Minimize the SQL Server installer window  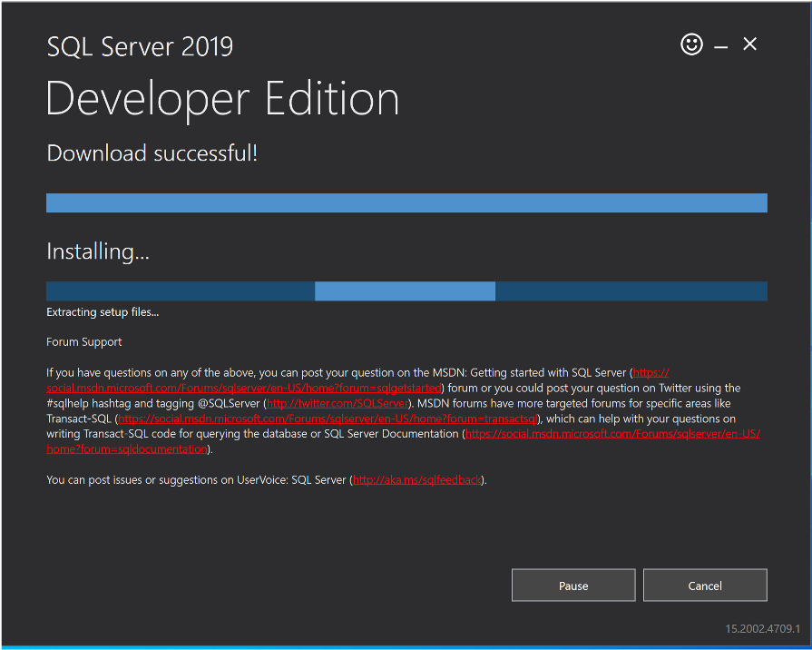pyautogui.click(x=720, y=44)
